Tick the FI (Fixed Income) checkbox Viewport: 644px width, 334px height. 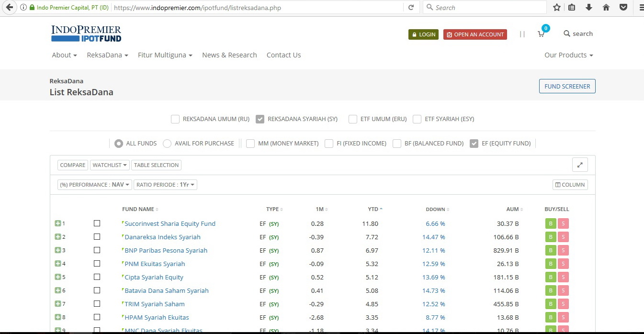tap(329, 144)
